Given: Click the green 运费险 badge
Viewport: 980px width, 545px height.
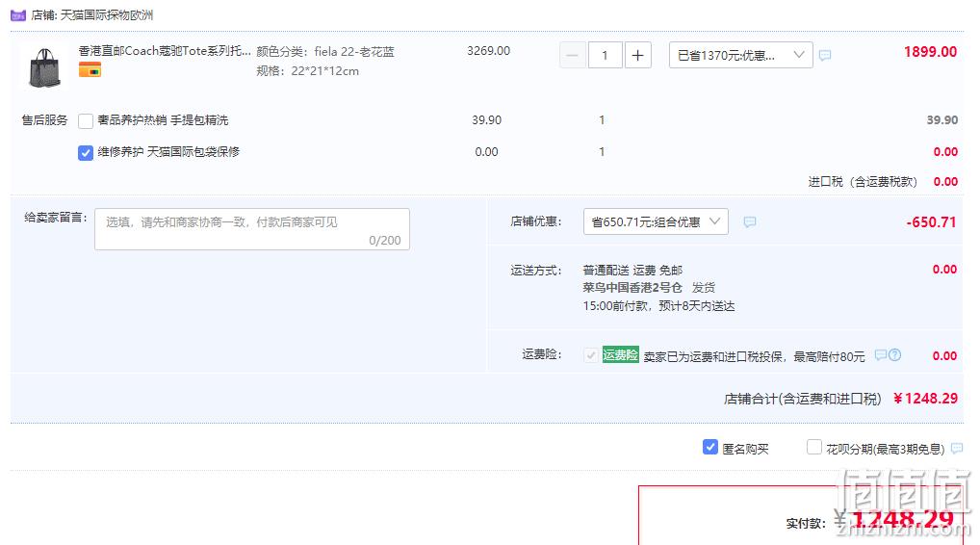Looking at the screenshot, I should pos(620,355).
